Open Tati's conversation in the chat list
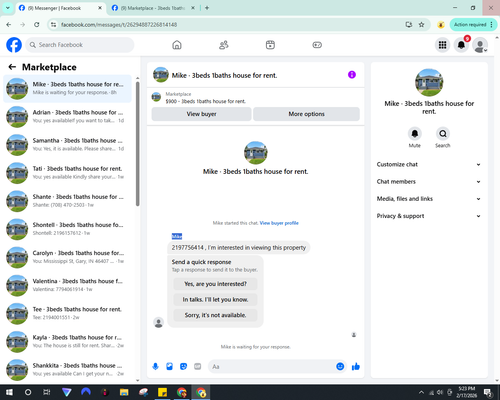500x400 pixels. pyautogui.click(x=67, y=173)
